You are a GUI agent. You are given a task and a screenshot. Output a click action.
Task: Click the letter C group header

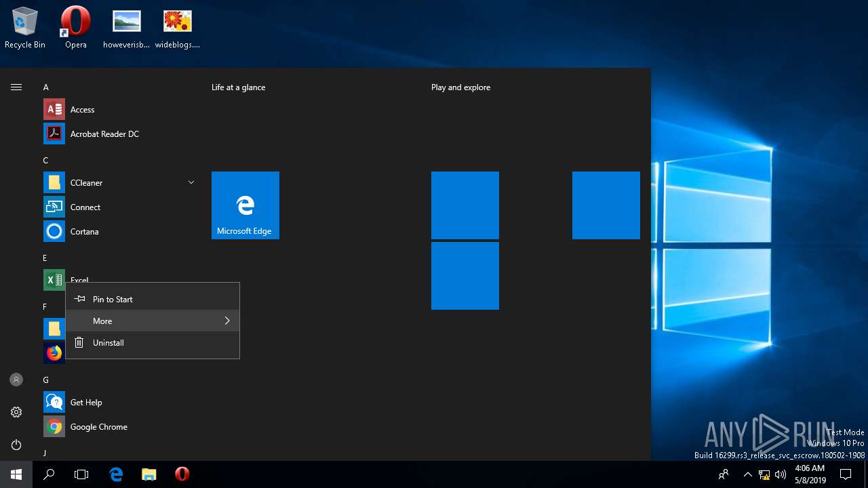click(46, 161)
